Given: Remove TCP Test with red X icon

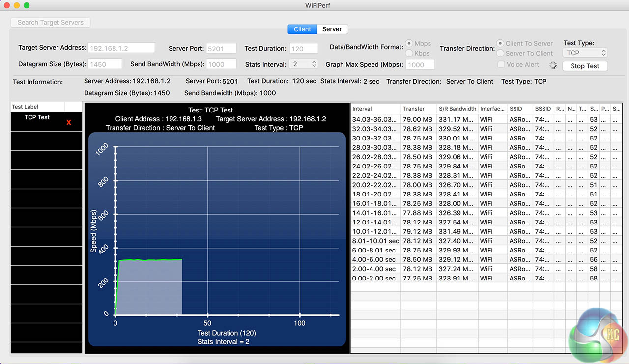Looking at the screenshot, I should pyautogui.click(x=68, y=122).
